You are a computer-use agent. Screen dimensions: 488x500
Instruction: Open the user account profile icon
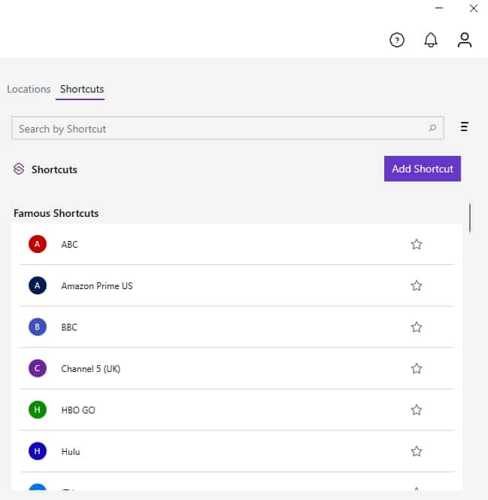click(x=464, y=40)
